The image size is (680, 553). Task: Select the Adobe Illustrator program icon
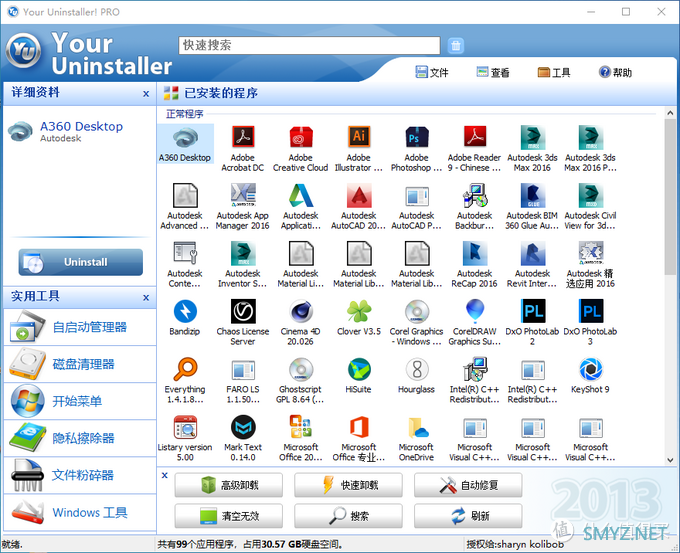tap(359, 138)
